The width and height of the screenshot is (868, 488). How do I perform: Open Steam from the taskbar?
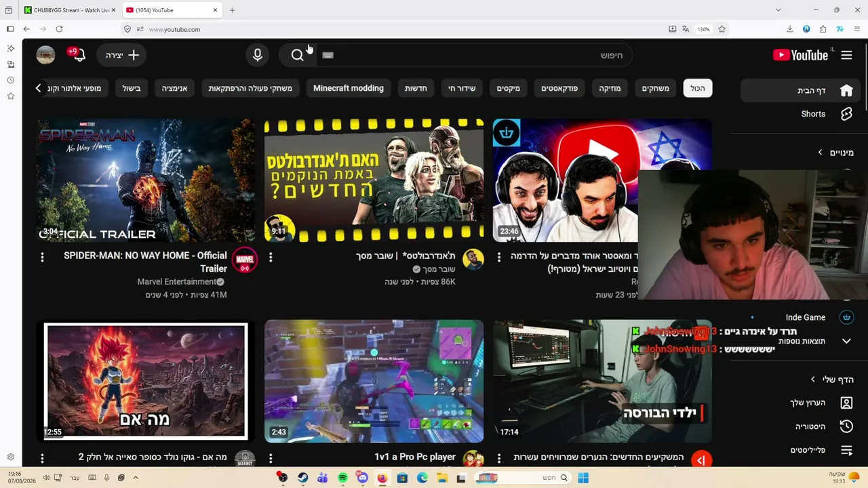pyautogui.click(x=302, y=478)
